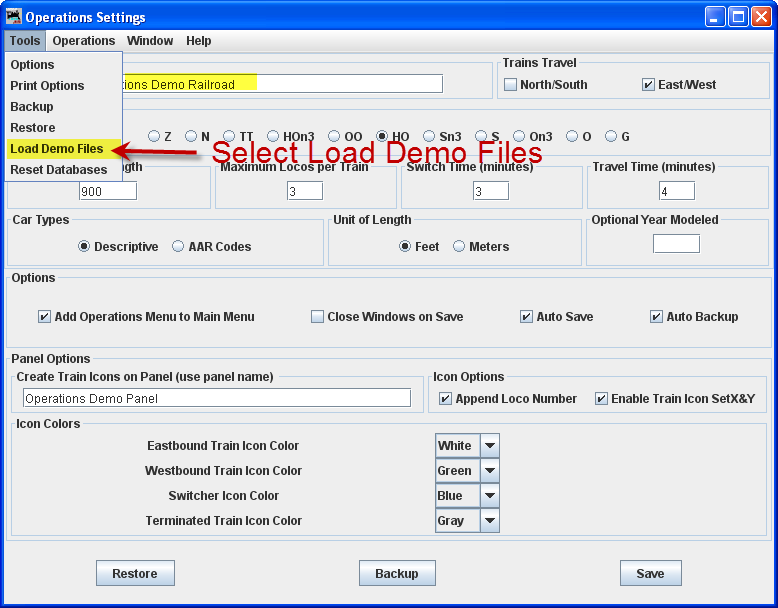Viewport: 778px width, 608px height.
Task: Open the Operations menu
Action: [84, 41]
